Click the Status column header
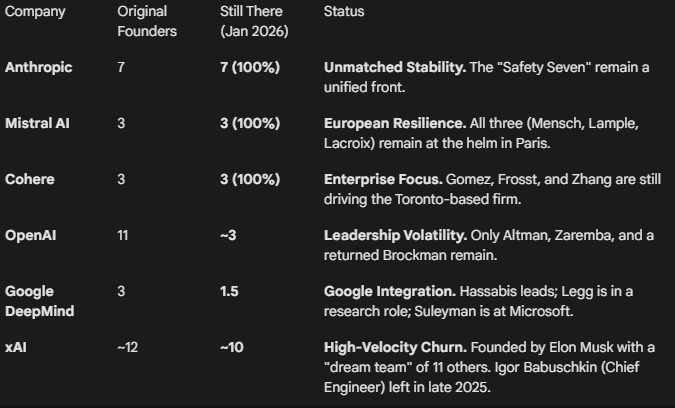The width and height of the screenshot is (675, 408). 344,12
